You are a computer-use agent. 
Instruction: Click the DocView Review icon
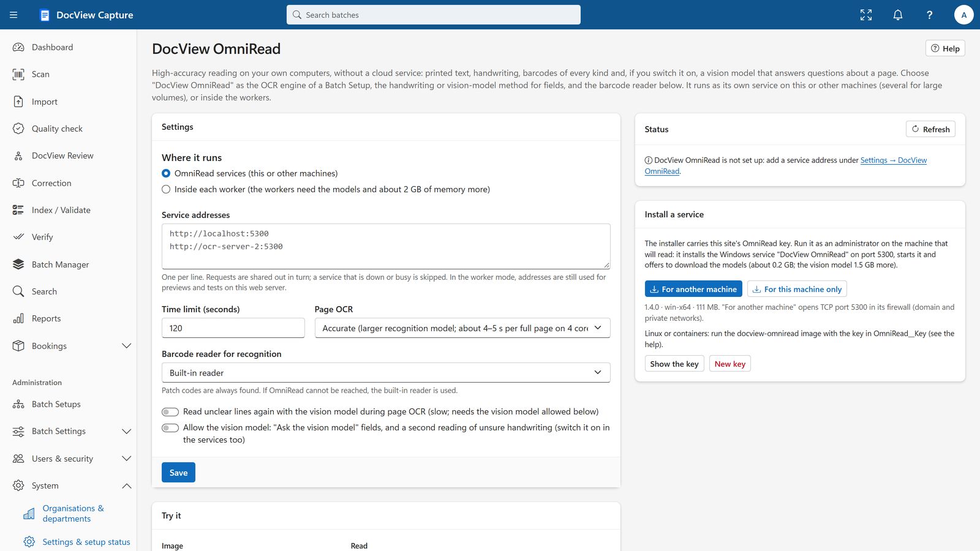click(x=18, y=156)
